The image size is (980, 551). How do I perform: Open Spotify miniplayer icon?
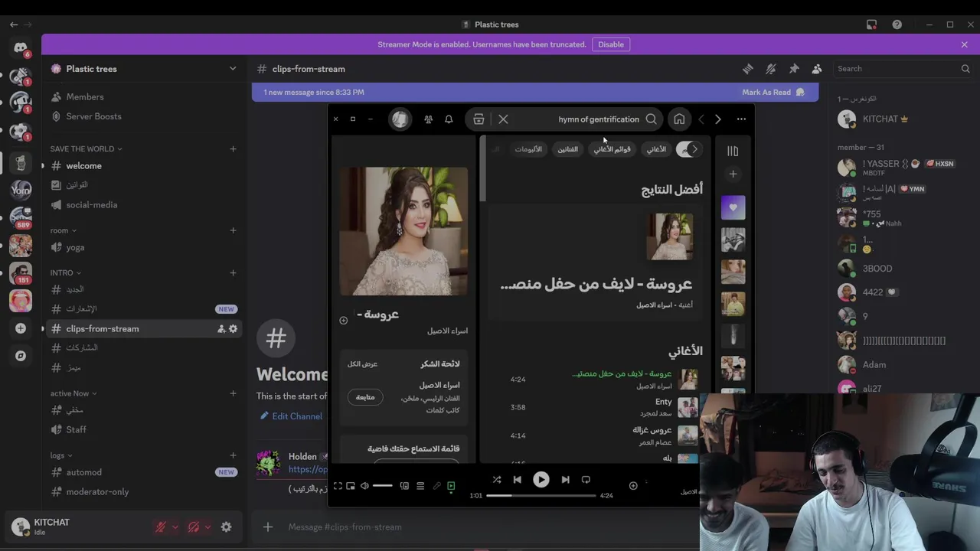(x=351, y=486)
